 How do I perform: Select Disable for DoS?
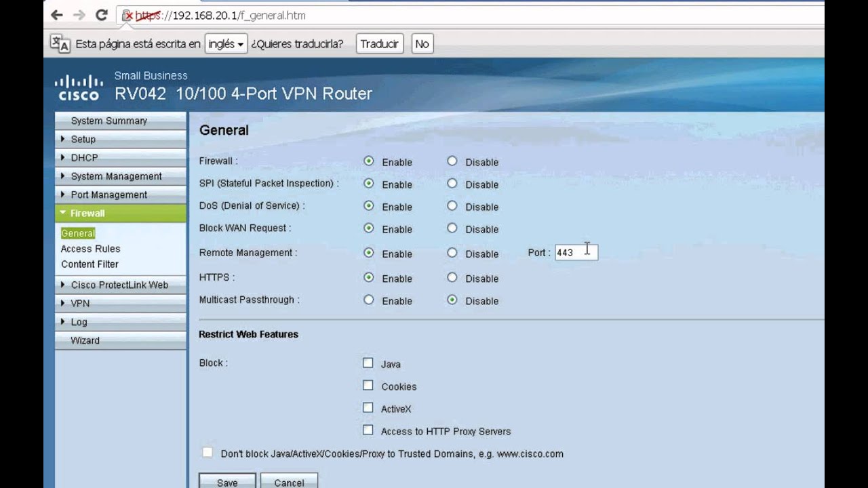[452, 206]
